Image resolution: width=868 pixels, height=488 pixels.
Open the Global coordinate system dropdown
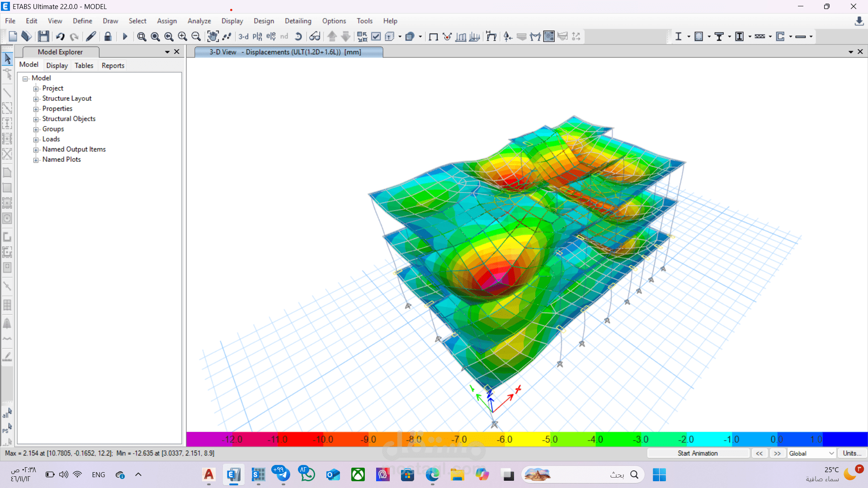pos(811,453)
